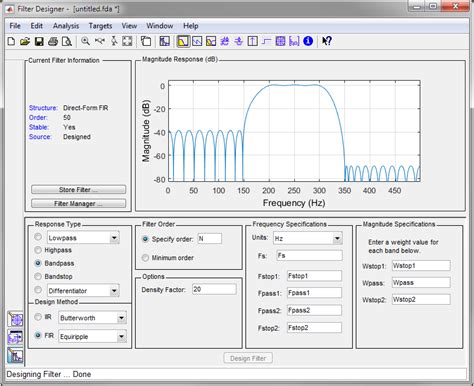474x386 pixels.
Task: Open the View menu
Action: point(129,26)
